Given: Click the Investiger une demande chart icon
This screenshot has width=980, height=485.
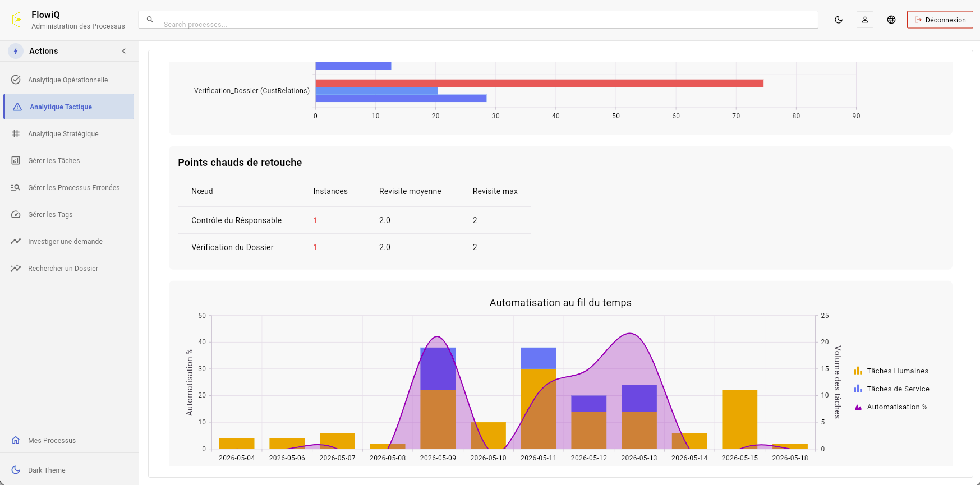Looking at the screenshot, I should click(x=16, y=241).
